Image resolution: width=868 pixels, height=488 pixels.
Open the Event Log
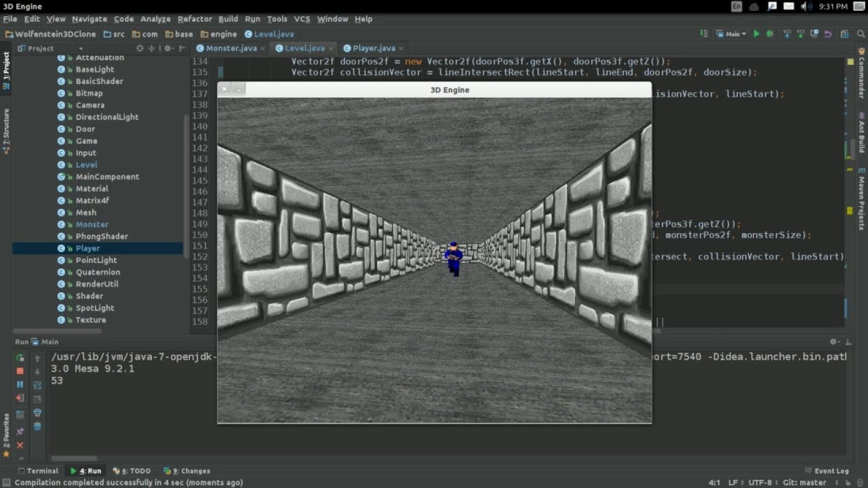826,471
